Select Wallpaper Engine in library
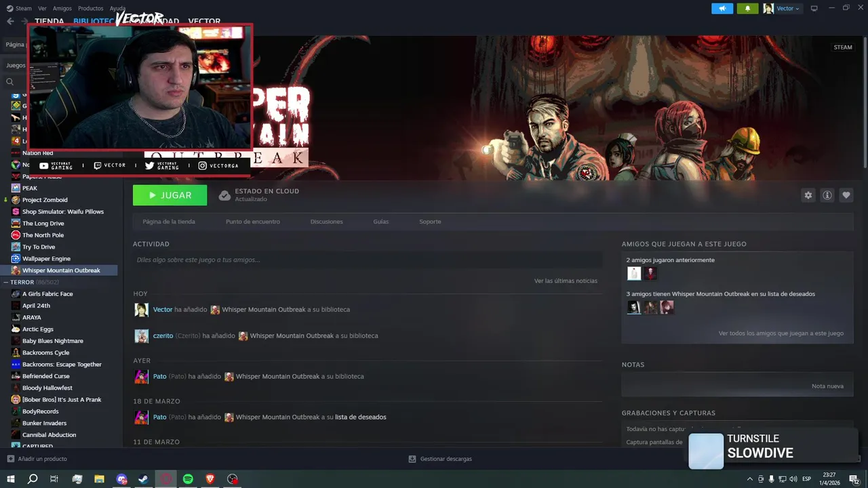Viewport: 868px width, 488px height. pyautogui.click(x=46, y=259)
